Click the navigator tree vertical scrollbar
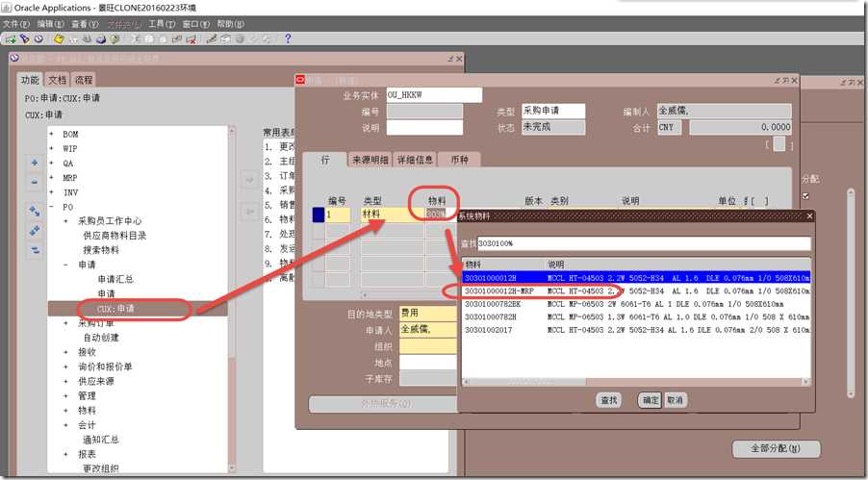 click(232, 298)
